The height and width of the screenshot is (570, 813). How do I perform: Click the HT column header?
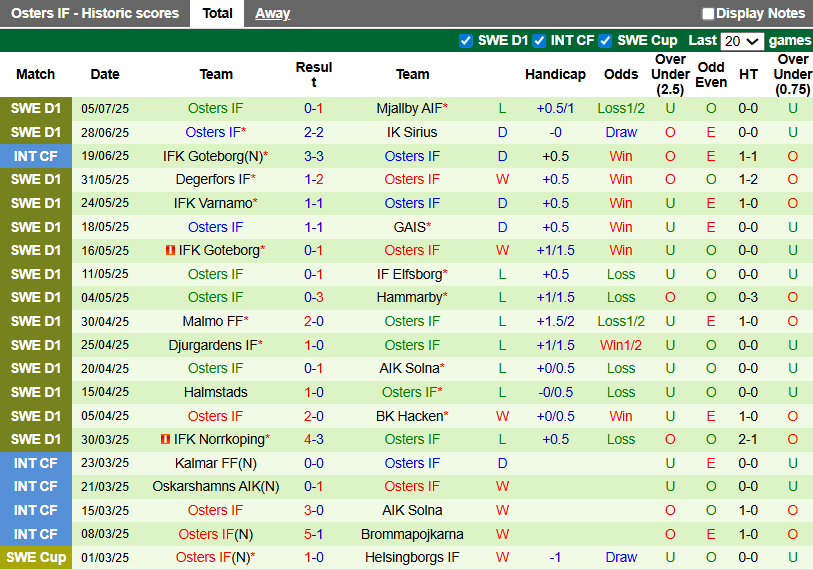(748, 75)
